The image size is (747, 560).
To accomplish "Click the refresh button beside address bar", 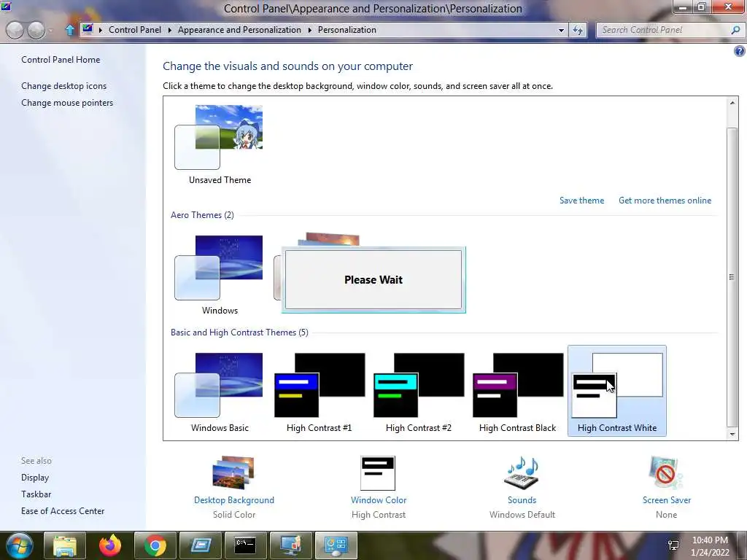I will pyautogui.click(x=578, y=30).
